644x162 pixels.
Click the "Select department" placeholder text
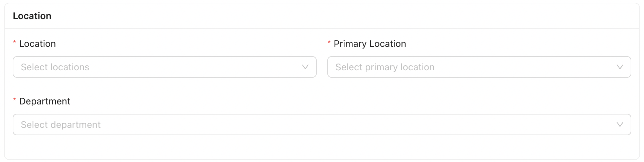(60, 125)
